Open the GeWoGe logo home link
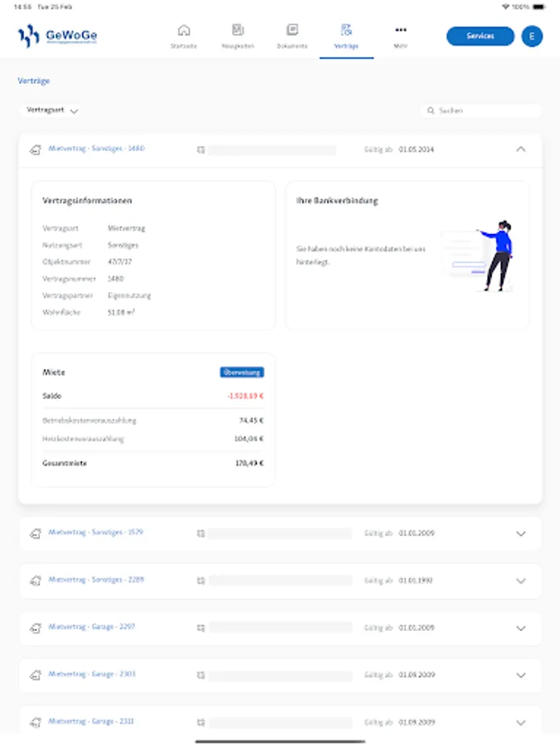The height and width of the screenshot is (747, 560). 57,36
